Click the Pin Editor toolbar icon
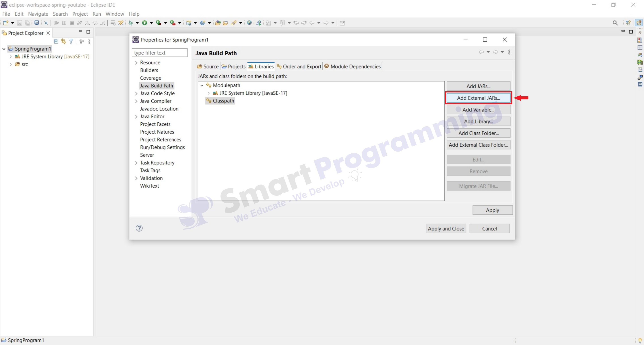 tap(342, 23)
